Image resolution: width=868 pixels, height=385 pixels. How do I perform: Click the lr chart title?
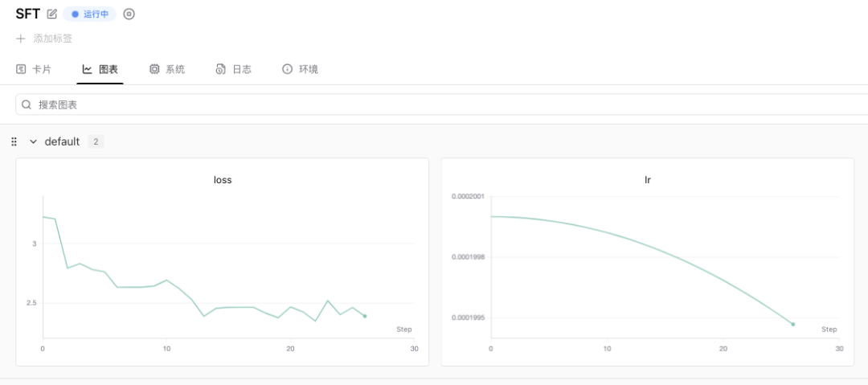pos(648,180)
